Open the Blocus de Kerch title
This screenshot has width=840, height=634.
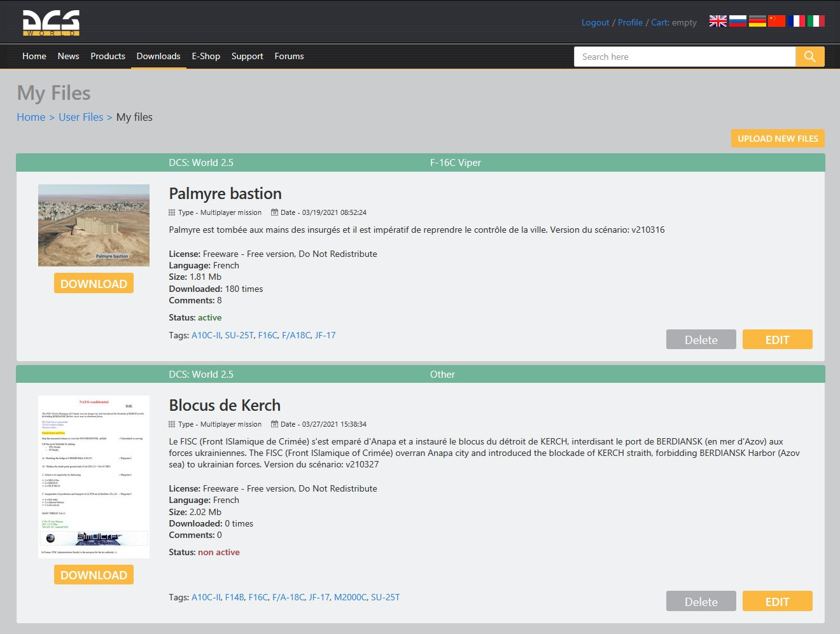(x=225, y=405)
